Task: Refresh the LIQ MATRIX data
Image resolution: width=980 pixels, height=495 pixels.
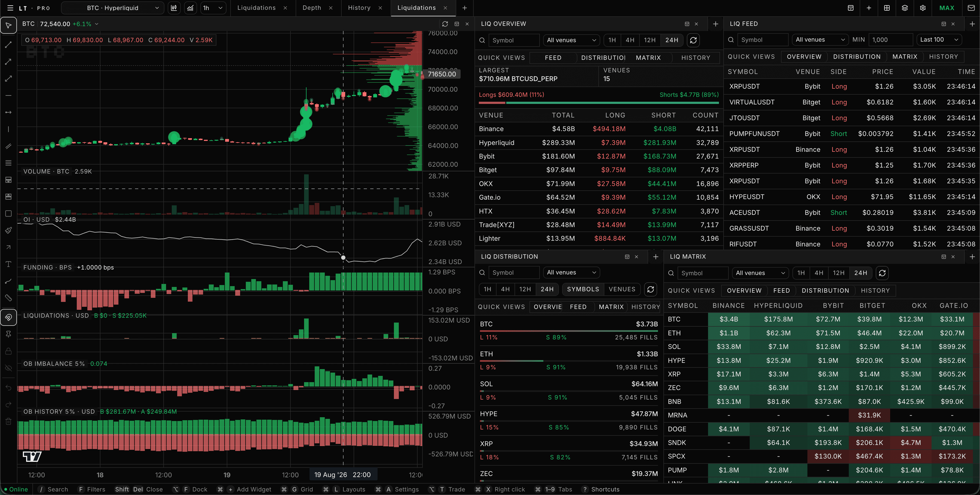Action: pyautogui.click(x=882, y=273)
